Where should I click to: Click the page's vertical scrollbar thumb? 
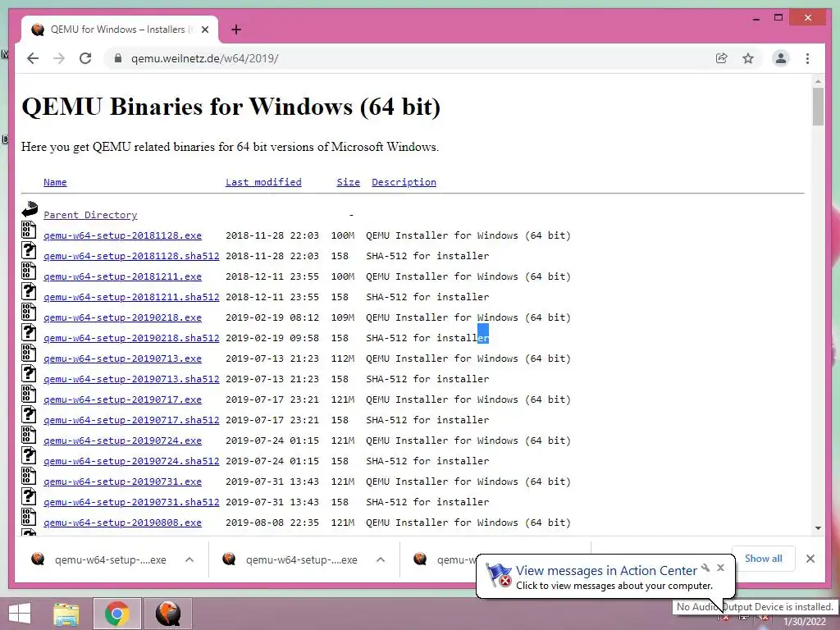pyautogui.click(x=818, y=106)
